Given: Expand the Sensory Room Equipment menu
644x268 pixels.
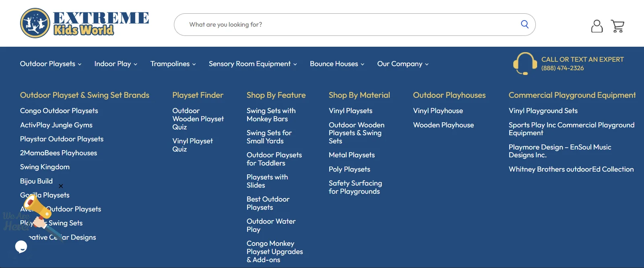Looking at the screenshot, I should [x=253, y=64].
